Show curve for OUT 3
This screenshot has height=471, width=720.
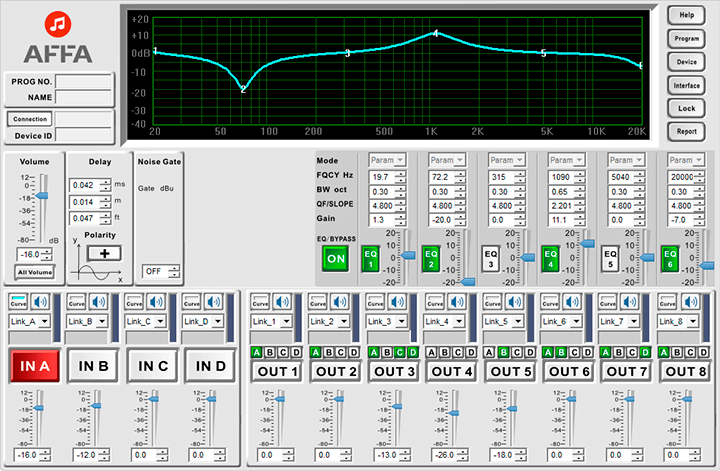(x=375, y=302)
